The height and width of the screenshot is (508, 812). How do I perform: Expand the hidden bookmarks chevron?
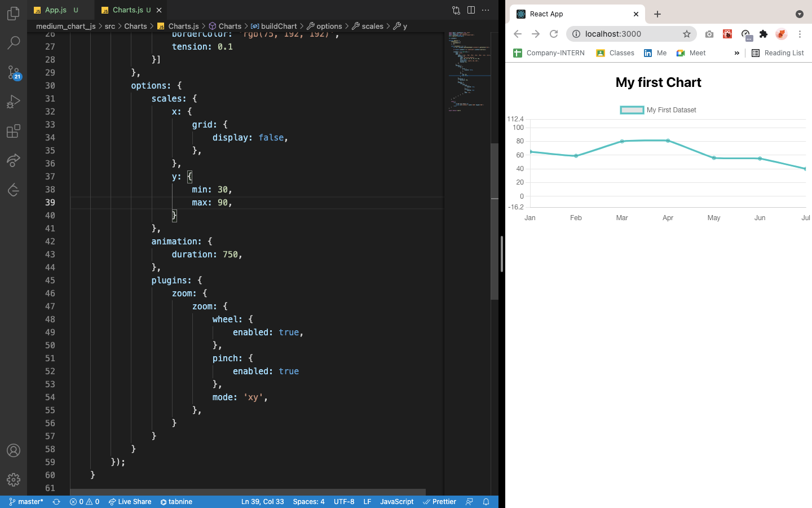point(736,52)
